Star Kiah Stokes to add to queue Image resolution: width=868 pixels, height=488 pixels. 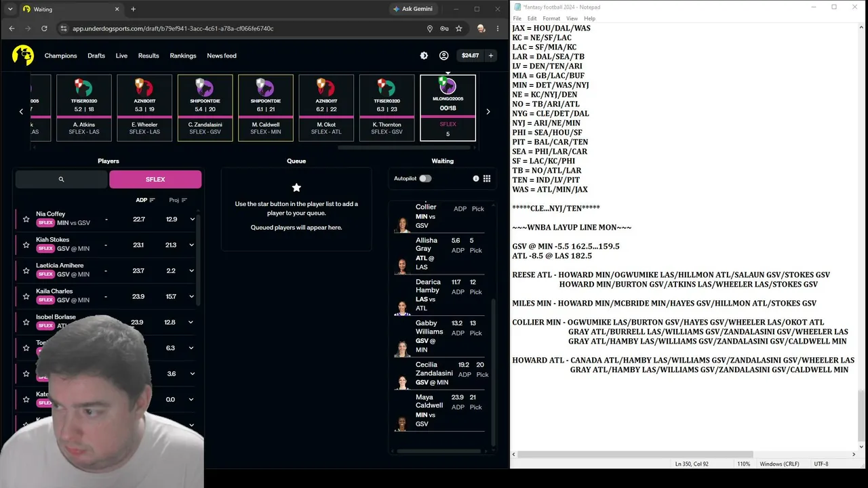[x=26, y=245]
